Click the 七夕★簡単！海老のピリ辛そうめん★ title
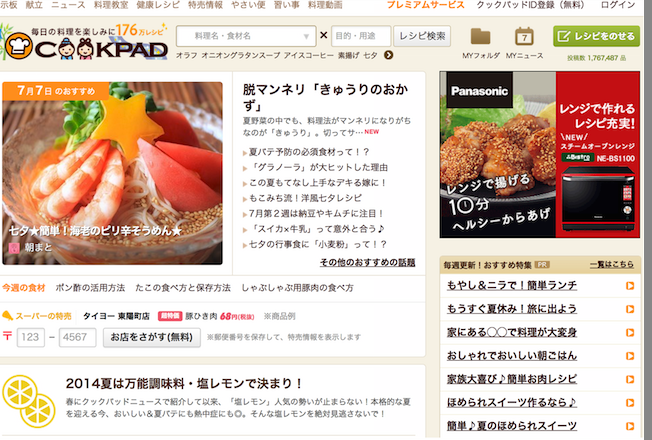This screenshot has height=440, width=652. [x=96, y=231]
